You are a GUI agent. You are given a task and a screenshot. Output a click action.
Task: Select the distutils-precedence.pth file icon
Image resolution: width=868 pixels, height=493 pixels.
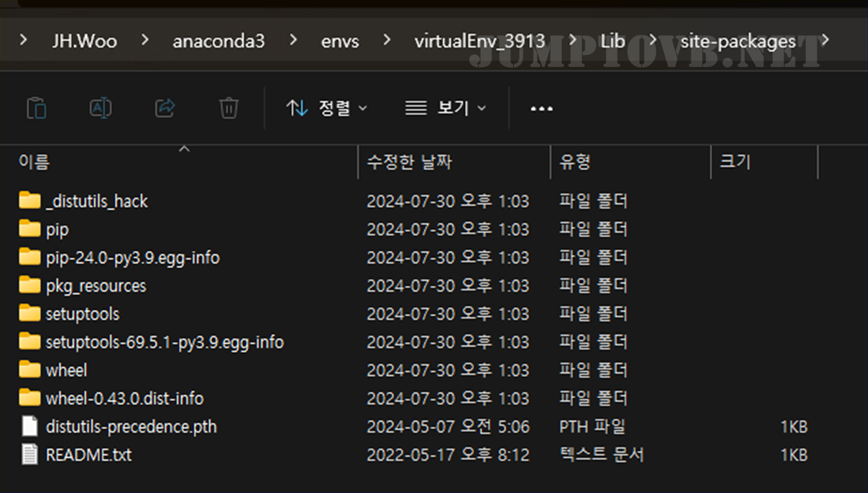[x=30, y=427]
